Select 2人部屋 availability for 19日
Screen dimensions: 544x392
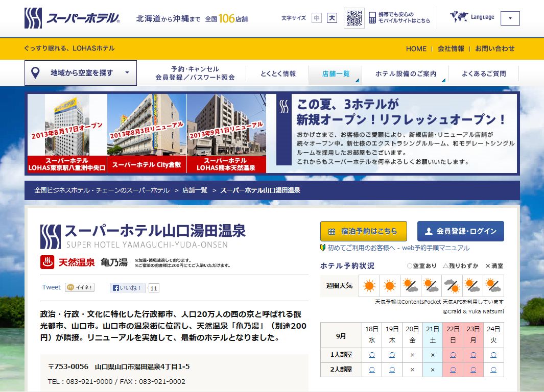pyautogui.click(x=392, y=370)
